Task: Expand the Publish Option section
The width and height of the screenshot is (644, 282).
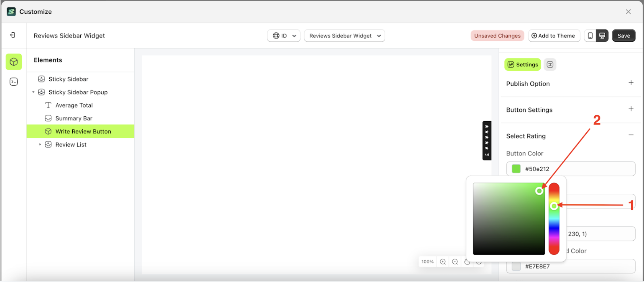Action: pyautogui.click(x=631, y=83)
